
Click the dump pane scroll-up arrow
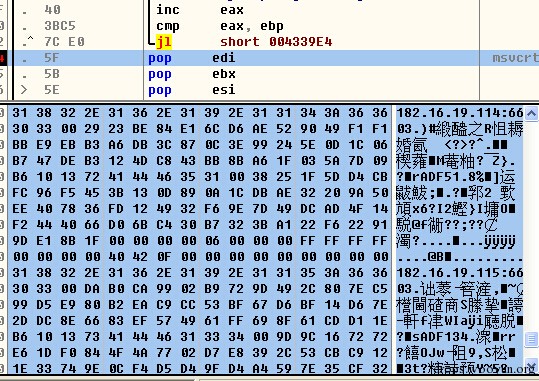coord(531,113)
